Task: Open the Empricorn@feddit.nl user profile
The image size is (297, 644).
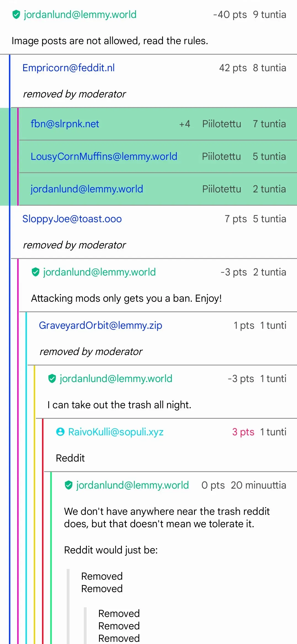Action: pos(69,68)
